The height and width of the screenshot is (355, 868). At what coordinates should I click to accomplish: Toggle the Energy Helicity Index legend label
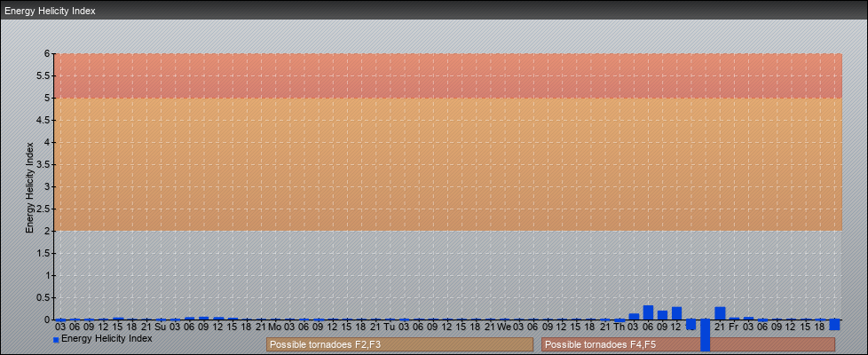click(107, 338)
